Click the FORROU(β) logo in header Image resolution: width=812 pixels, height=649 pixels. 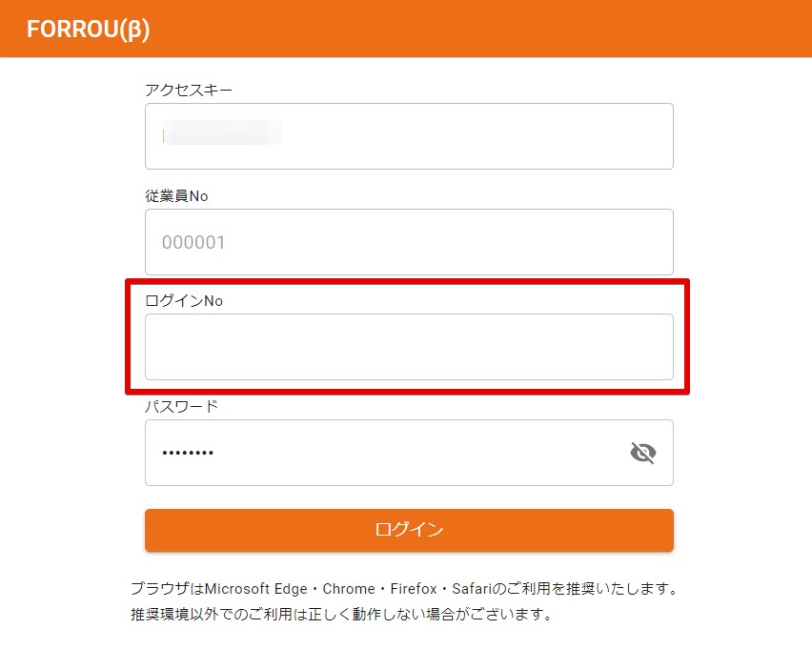pyautogui.click(x=88, y=29)
